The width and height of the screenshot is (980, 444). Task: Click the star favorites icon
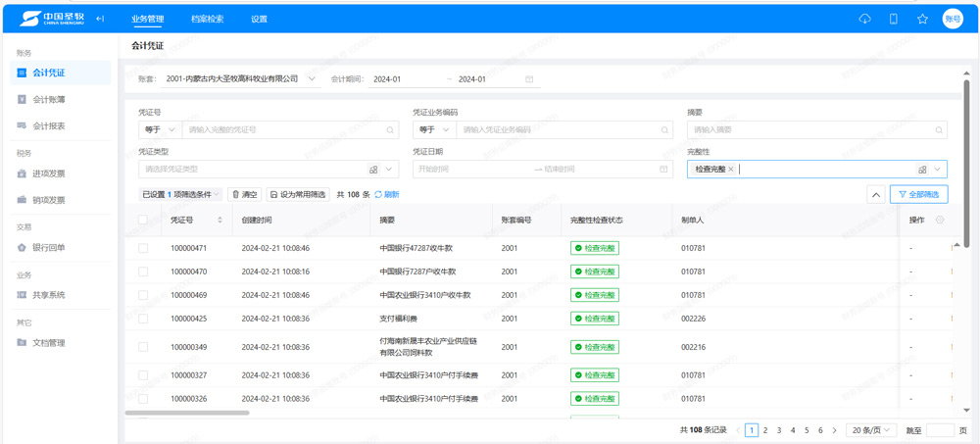(x=922, y=19)
